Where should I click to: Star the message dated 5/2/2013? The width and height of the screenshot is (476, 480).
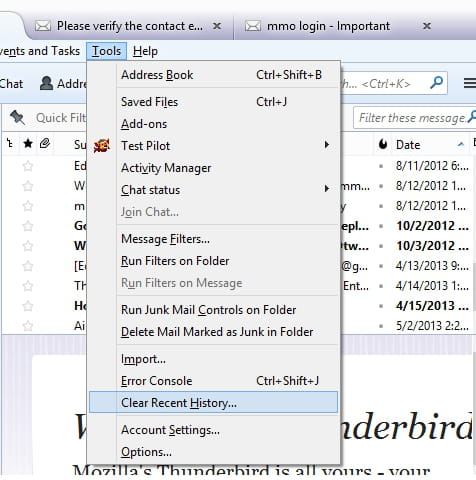pos(28,325)
